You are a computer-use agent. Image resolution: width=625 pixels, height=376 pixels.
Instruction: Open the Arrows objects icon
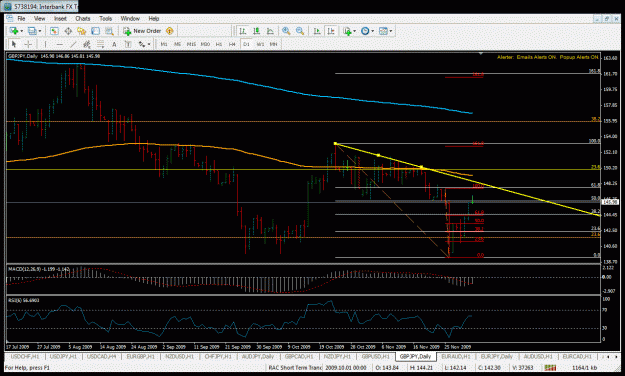[x=142, y=44]
